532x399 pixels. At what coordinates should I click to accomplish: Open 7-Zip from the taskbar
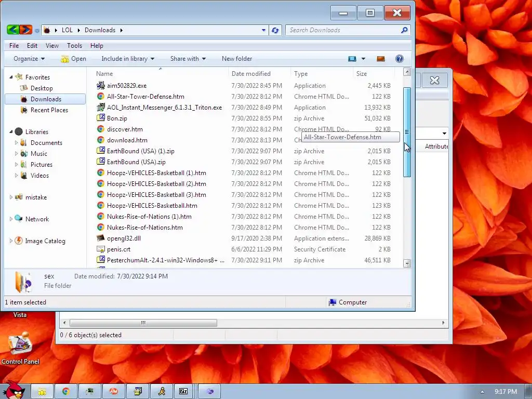point(183,392)
